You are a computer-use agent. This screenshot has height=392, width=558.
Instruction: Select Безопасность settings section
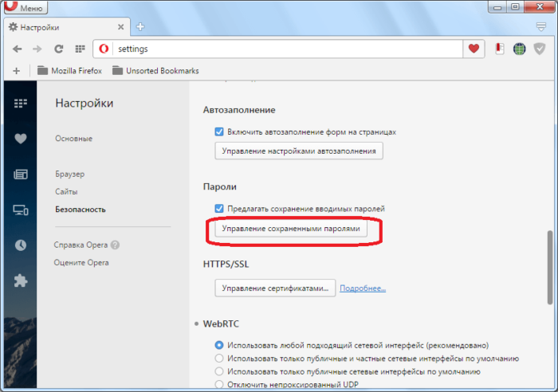pos(80,210)
